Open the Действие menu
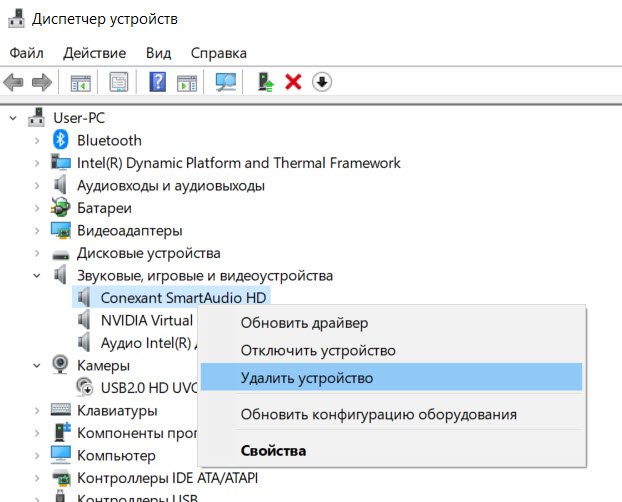Viewport: 622px width, 502px height. click(94, 53)
